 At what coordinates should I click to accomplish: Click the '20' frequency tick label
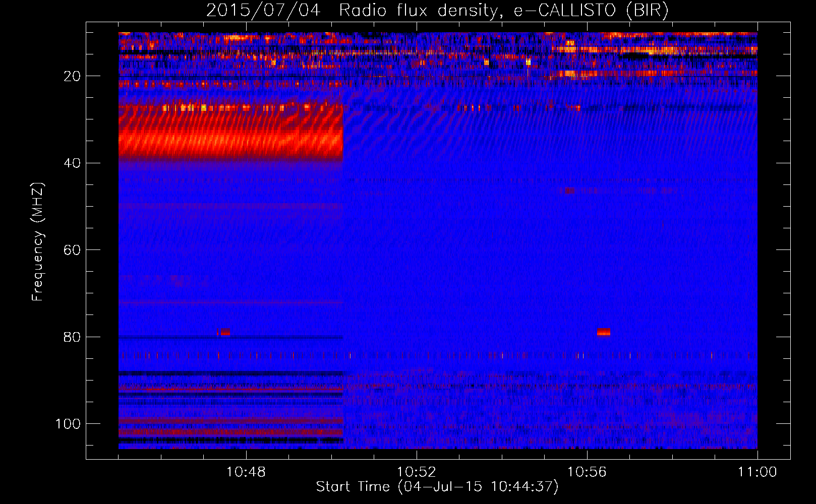click(x=73, y=76)
